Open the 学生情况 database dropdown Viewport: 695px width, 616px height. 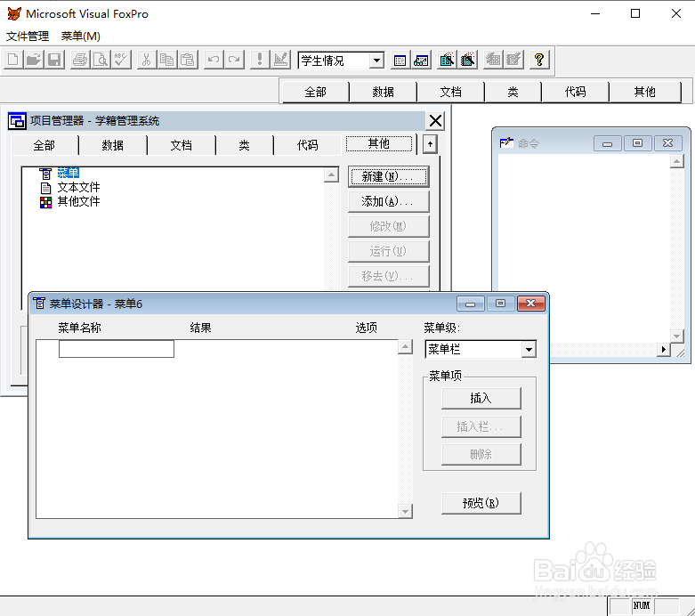click(x=376, y=61)
